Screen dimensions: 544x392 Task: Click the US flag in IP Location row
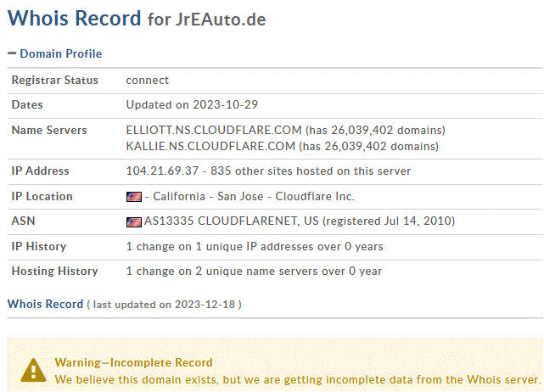[134, 197]
